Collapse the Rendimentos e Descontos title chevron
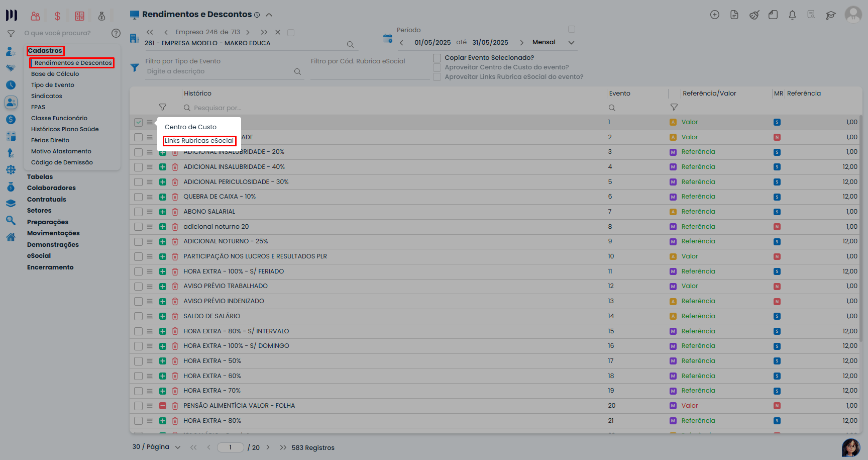 269,15
